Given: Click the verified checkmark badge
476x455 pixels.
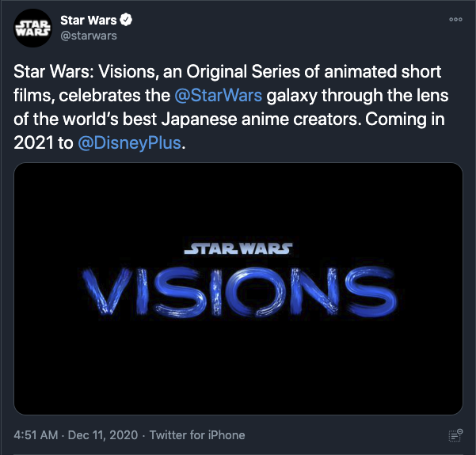Looking at the screenshot, I should [125, 21].
